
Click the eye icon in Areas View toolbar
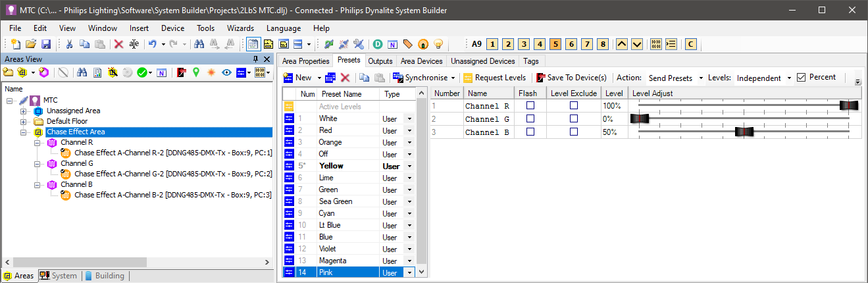(226, 72)
